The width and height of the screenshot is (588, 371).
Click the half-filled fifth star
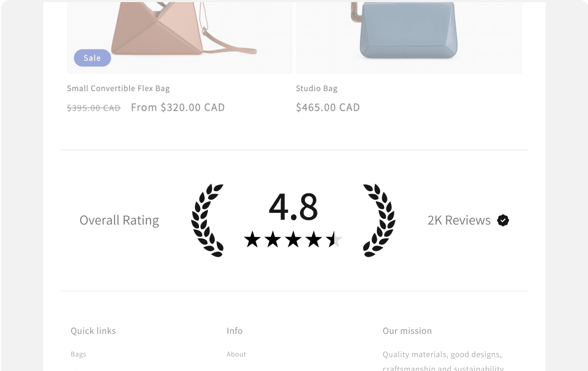coord(334,240)
